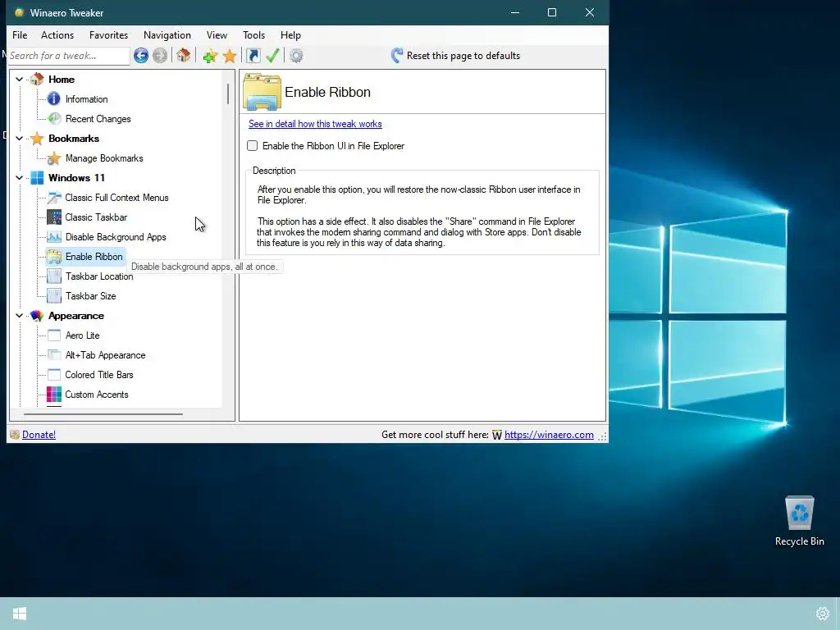Click the Disable Background Apps icon
The width and height of the screenshot is (840, 630).
click(54, 237)
